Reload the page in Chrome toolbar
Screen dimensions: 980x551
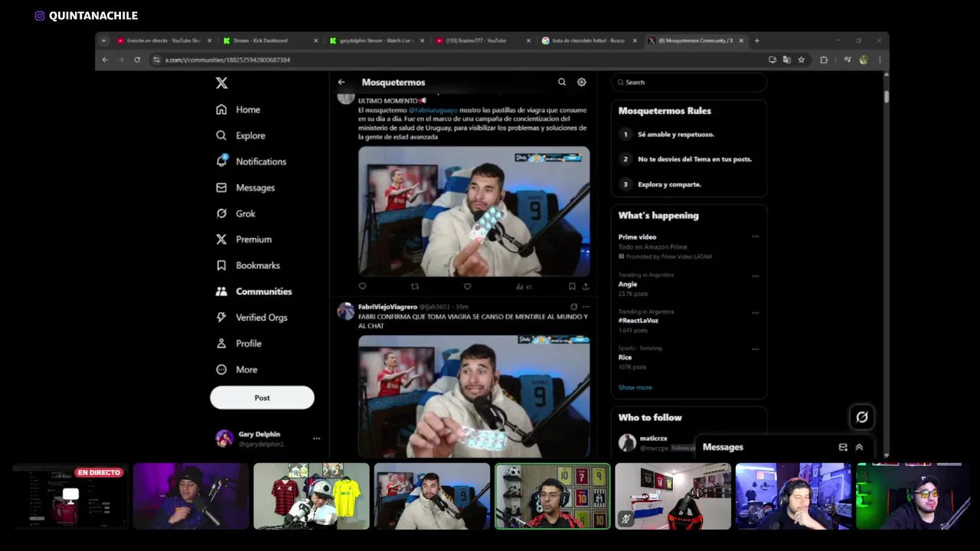137,60
